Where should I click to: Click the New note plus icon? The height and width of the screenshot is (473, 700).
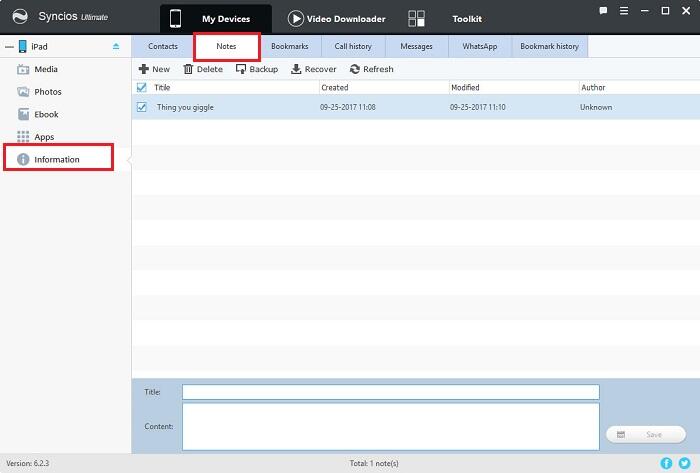click(143, 69)
